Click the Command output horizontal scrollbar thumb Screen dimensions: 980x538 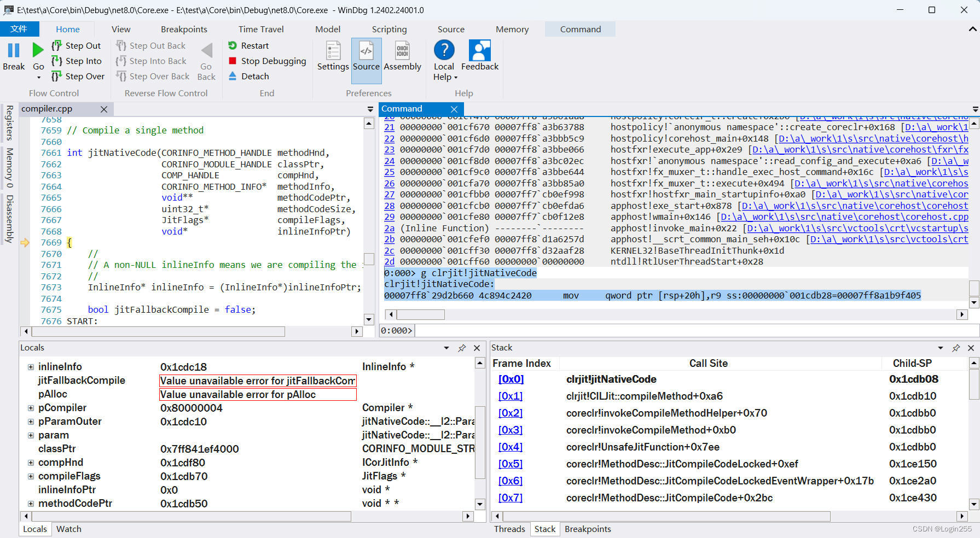point(421,314)
